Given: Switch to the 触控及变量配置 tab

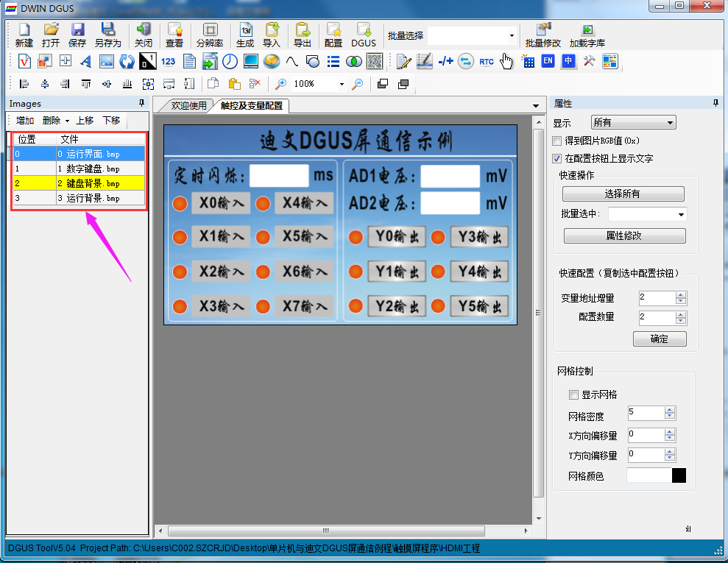Looking at the screenshot, I should click(252, 106).
